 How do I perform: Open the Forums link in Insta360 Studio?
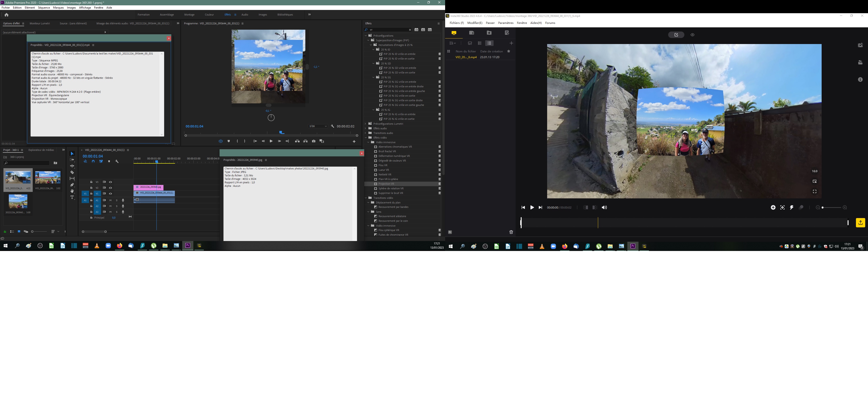coord(550,23)
